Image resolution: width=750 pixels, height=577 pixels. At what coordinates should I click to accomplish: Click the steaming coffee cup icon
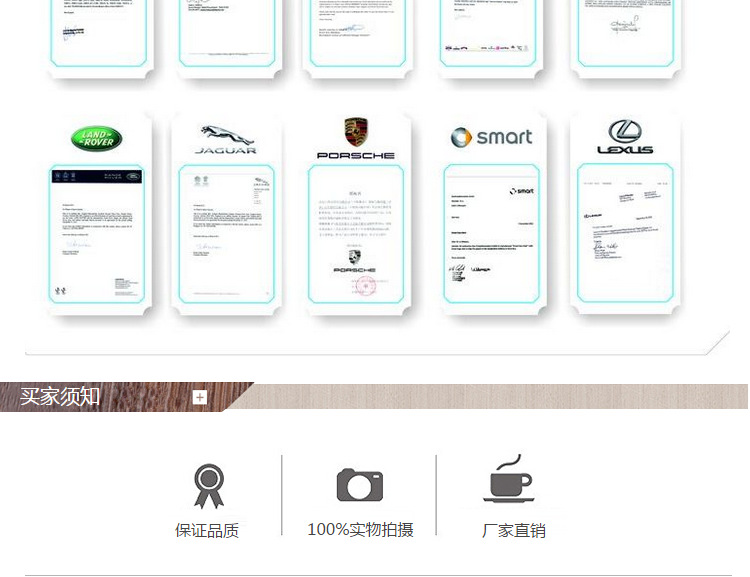point(509,478)
